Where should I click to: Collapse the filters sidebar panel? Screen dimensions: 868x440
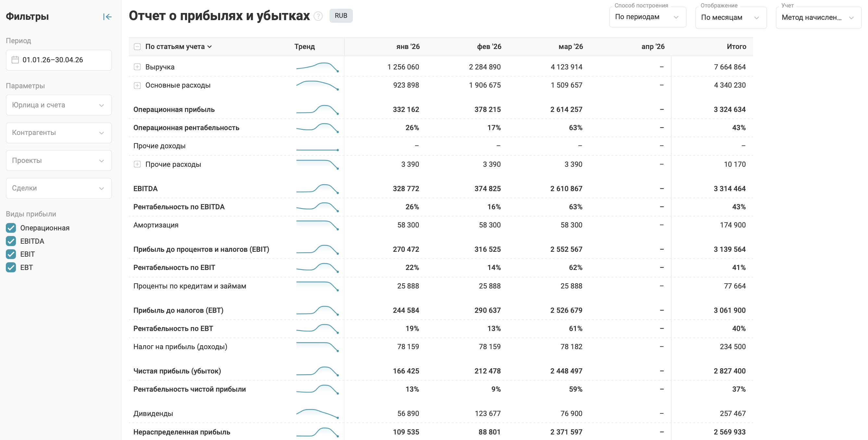point(107,17)
